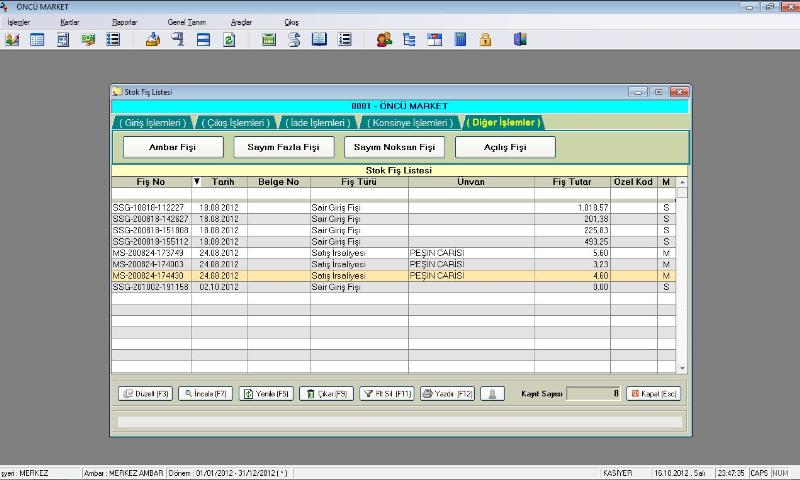
Task: Open the green ledger sheet toolbar icon
Action: 268,40
